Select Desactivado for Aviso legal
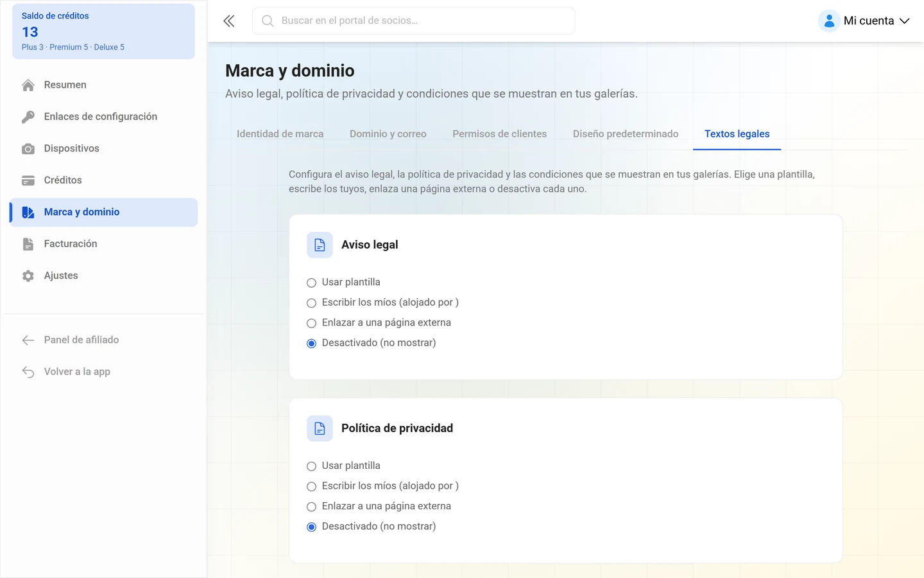Viewport: 924px width, 578px height. coord(311,343)
